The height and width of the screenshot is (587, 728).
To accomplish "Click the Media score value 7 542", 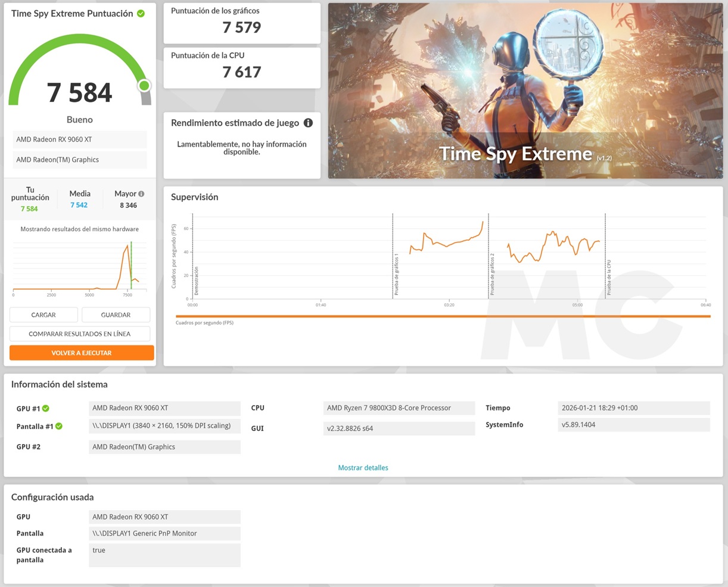I will point(79,205).
